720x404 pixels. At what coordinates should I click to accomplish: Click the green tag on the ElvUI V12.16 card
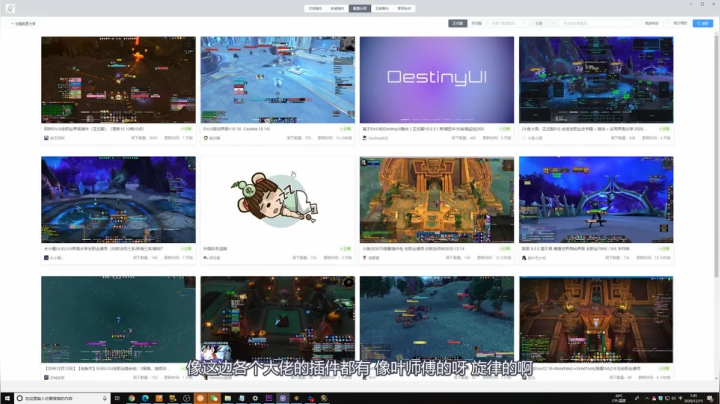pyautogui.click(x=346, y=129)
